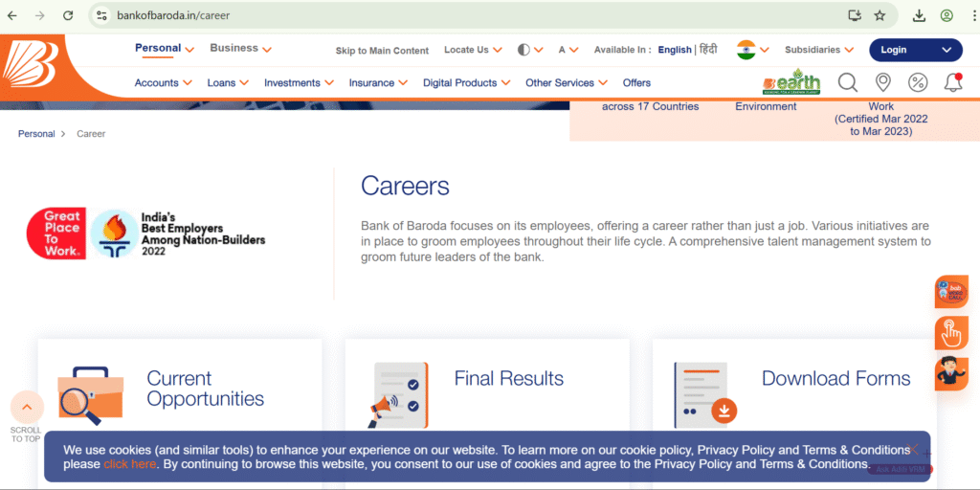Open the India flag country selector
980x490 pixels.
752,50
